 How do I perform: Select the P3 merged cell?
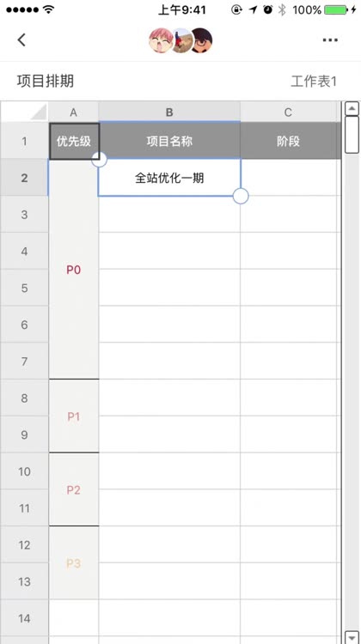pos(74,562)
